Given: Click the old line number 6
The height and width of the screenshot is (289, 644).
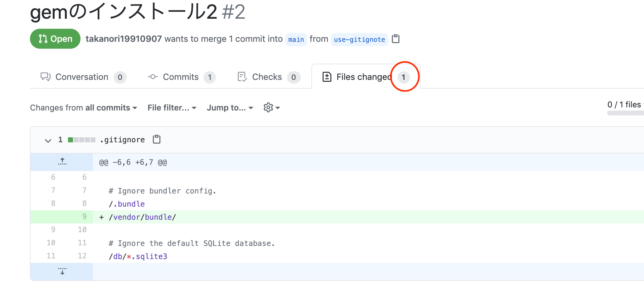Looking at the screenshot, I should (53, 177).
